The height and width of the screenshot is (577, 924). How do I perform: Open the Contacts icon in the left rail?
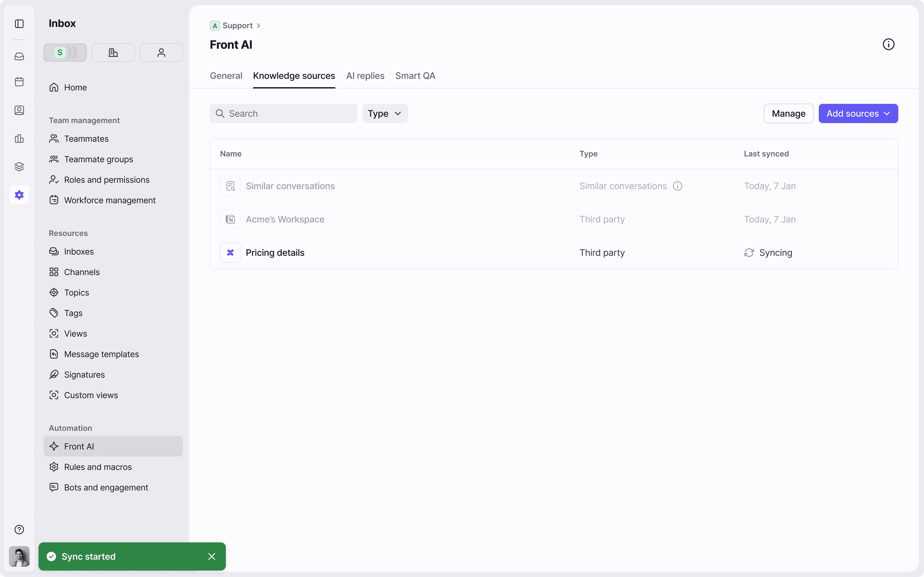(x=19, y=110)
